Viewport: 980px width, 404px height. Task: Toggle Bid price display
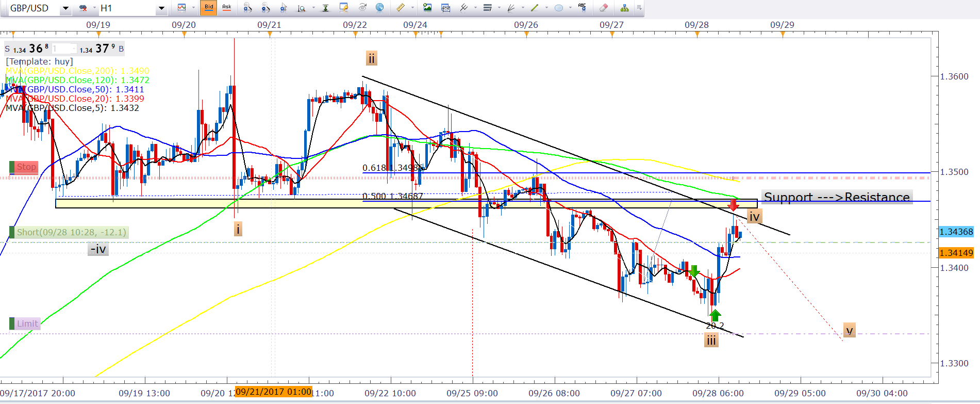pos(208,8)
